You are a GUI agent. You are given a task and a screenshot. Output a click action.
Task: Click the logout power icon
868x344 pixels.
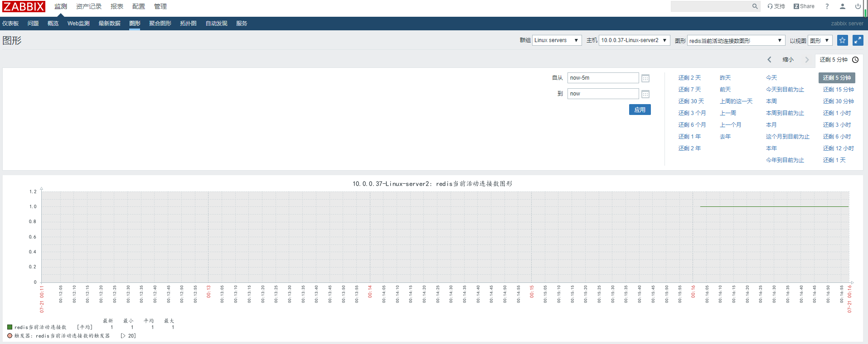tap(858, 6)
